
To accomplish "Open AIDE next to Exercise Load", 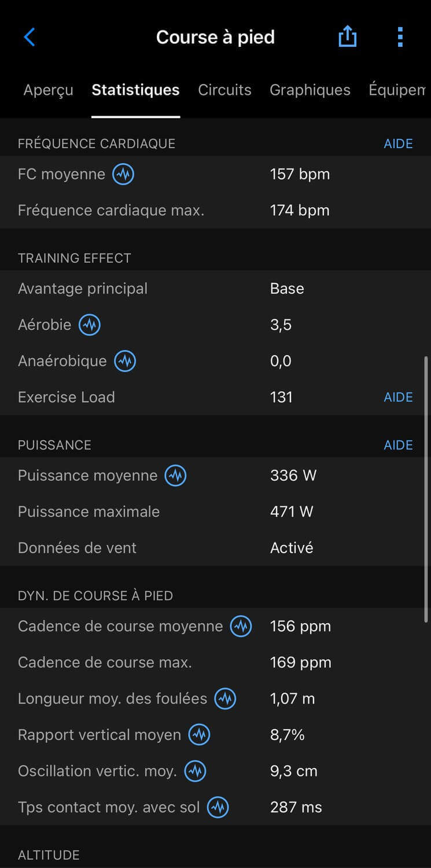I will (x=398, y=397).
